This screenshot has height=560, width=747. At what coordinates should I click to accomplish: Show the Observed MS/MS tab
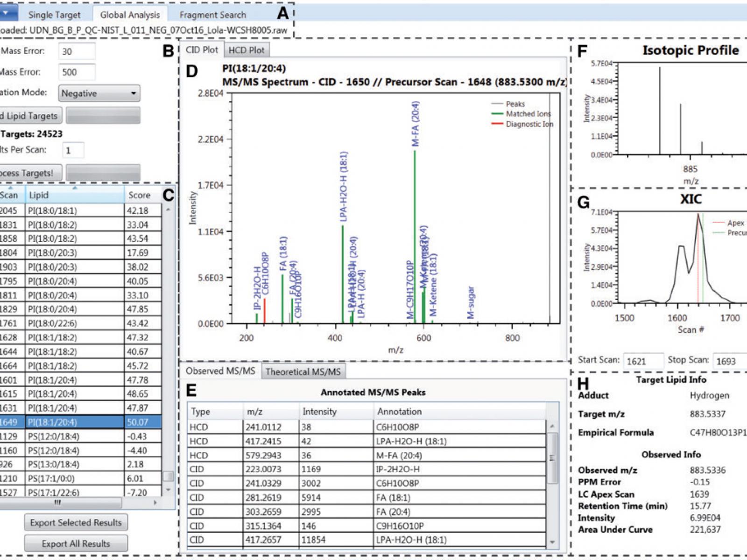[220, 371]
